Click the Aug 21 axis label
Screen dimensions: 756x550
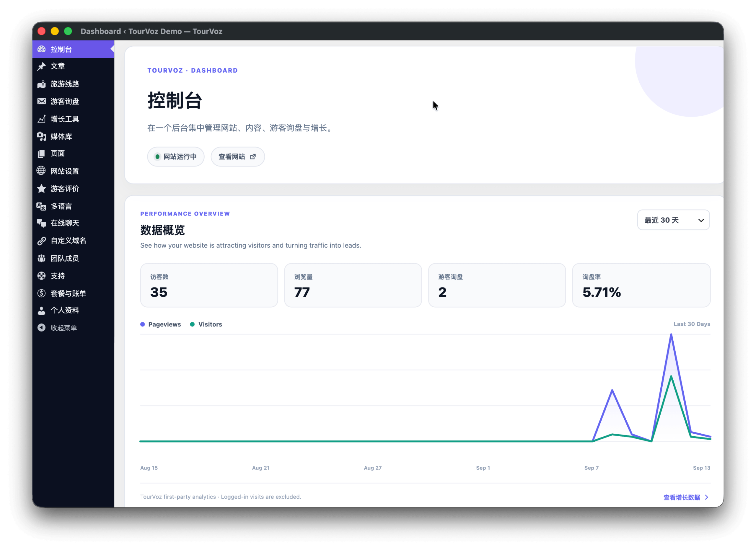pyautogui.click(x=261, y=468)
